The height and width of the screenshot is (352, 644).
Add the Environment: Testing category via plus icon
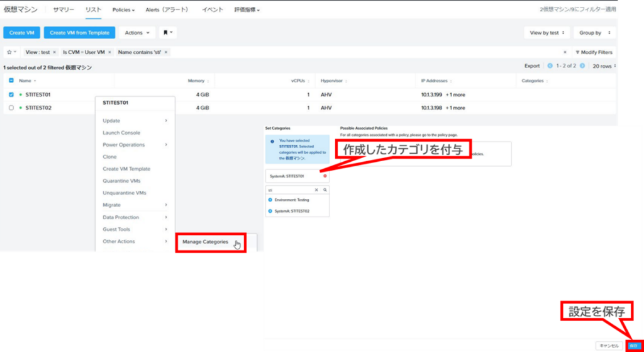click(x=270, y=200)
